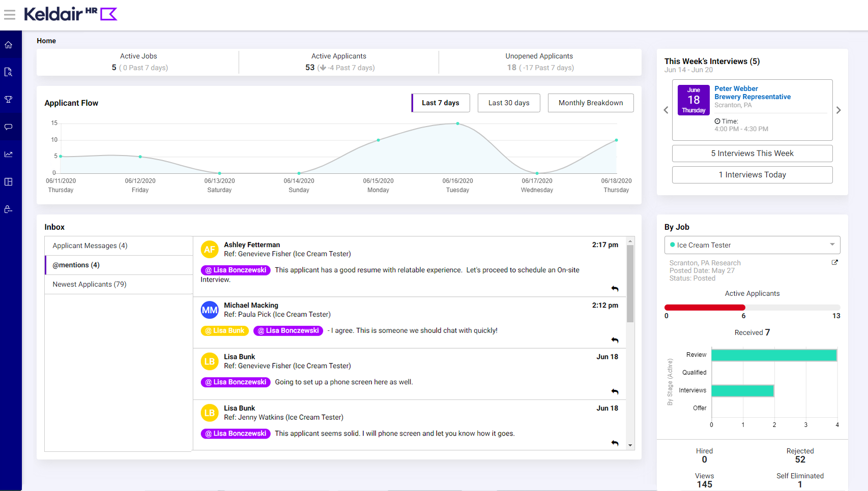868x491 pixels.
Task: Open the chat bubble sidebar icon
Action: (x=9, y=127)
